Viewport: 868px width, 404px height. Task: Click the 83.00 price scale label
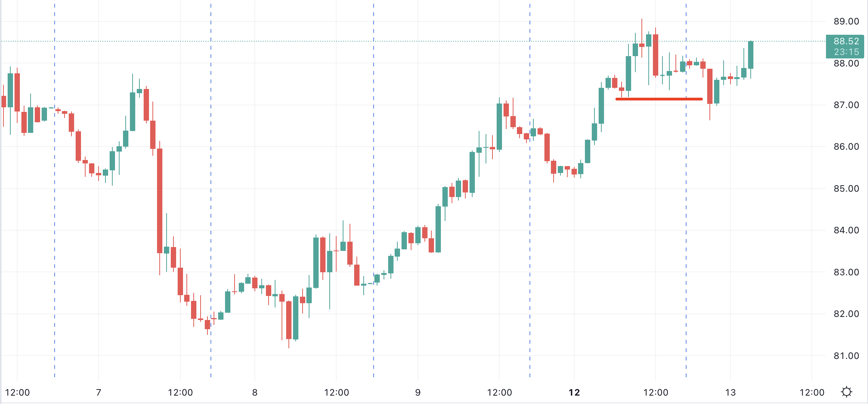coord(846,272)
